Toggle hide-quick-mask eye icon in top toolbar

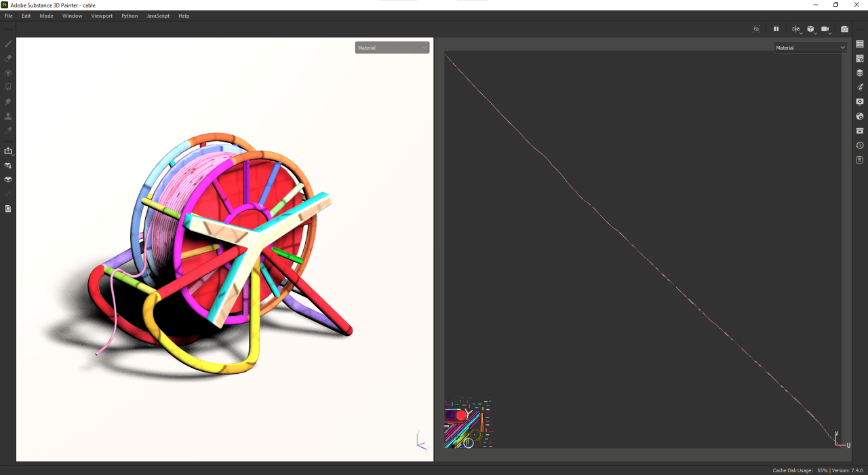point(757,29)
